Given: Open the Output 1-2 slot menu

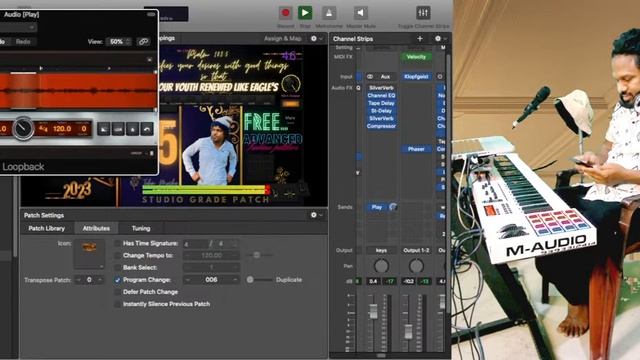Looking at the screenshot, I should coord(416,250).
